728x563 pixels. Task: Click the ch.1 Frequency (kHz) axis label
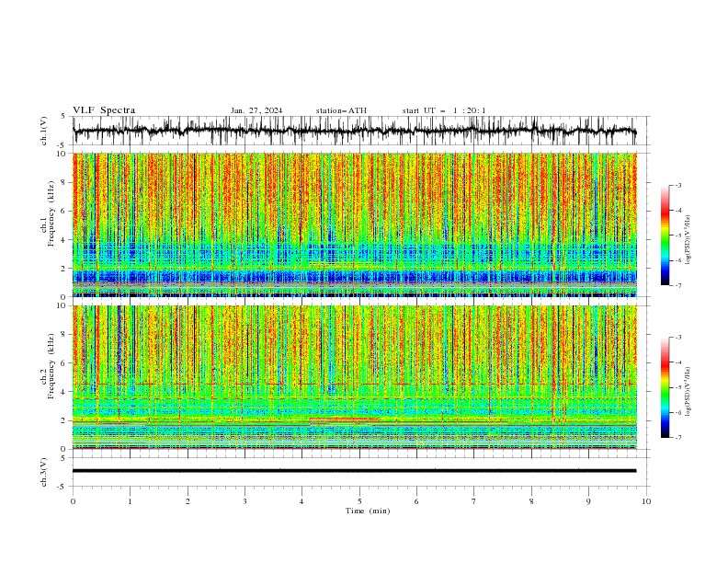[x=48, y=213]
